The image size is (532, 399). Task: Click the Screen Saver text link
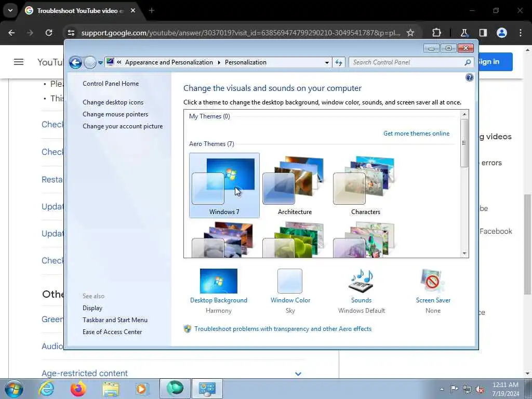433,300
